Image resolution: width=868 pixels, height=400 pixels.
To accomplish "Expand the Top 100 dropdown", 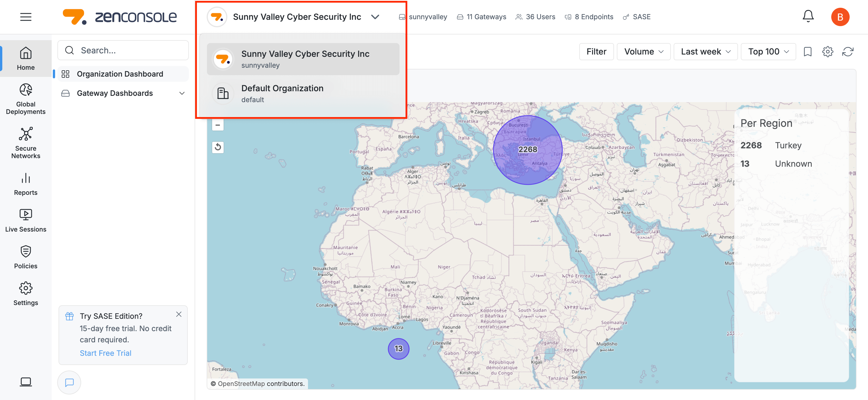I will [x=768, y=52].
